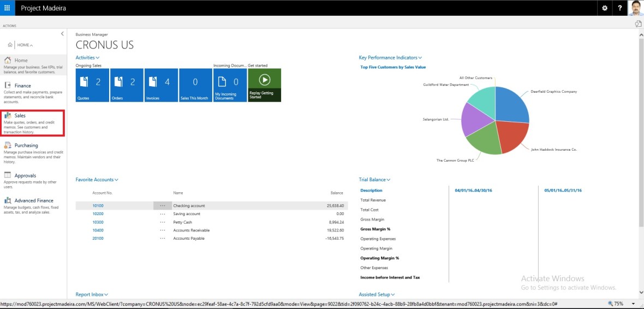The height and width of the screenshot is (309, 644).
Task: Select Purchasing in the navigation pane
Action: (x=26, y=145)
